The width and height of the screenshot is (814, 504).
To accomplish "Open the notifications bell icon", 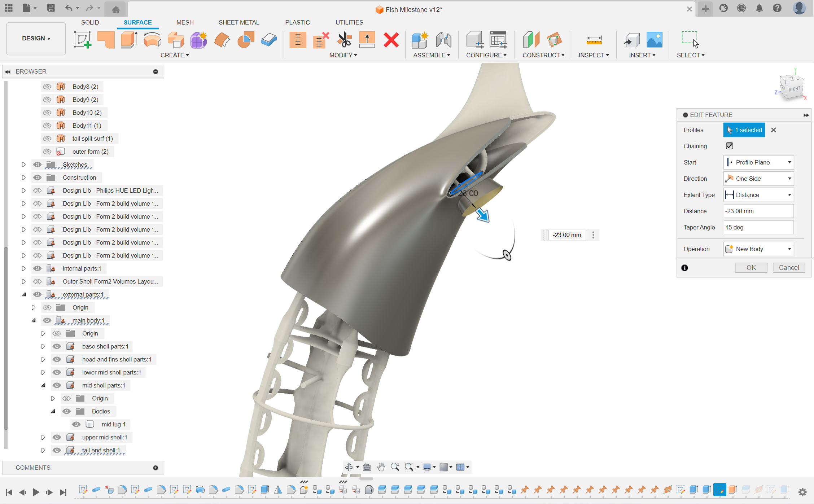I will [759, 8].
